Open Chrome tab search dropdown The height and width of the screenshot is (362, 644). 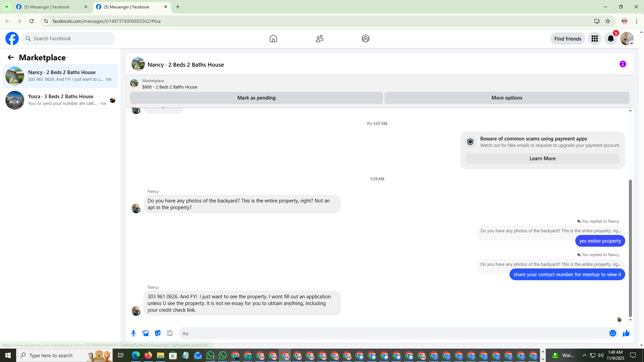pyautogui.click(x=6, y=7)
